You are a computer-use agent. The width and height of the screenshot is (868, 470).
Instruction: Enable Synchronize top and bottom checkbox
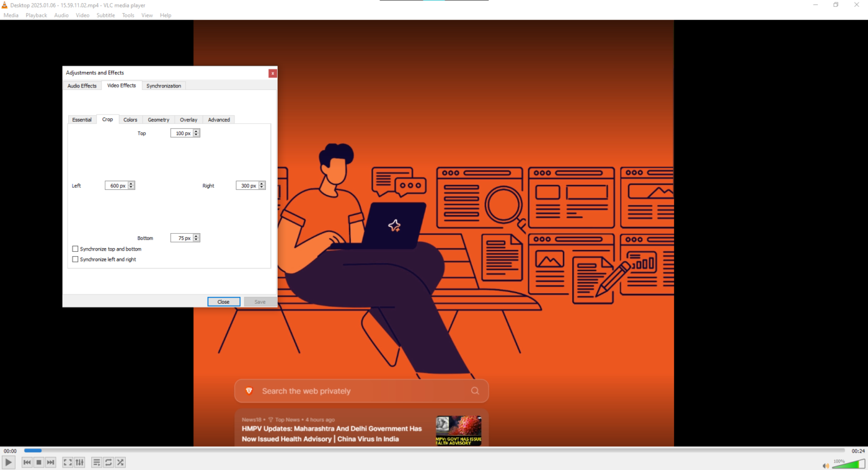76,249
